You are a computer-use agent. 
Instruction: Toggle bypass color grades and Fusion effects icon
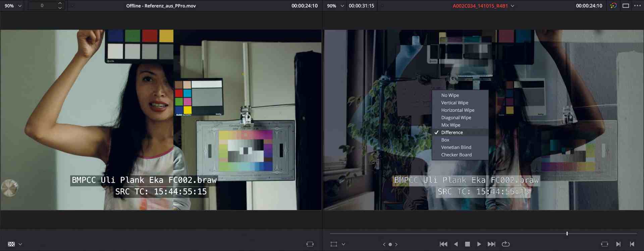(613, 6)
